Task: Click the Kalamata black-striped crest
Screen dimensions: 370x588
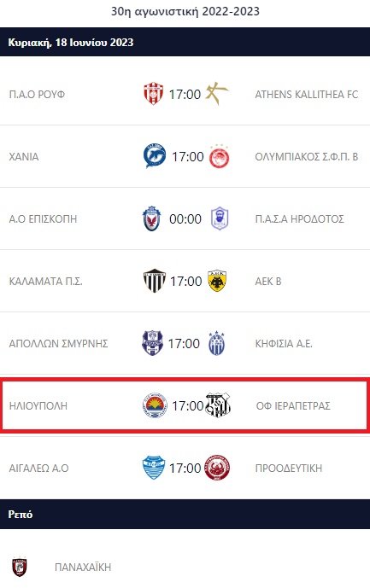Action: pos(155,281)
